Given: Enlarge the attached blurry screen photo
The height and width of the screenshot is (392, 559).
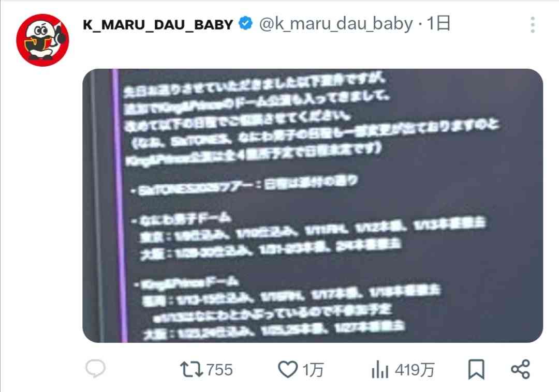Looking at the screenshot, I should 313,205.
